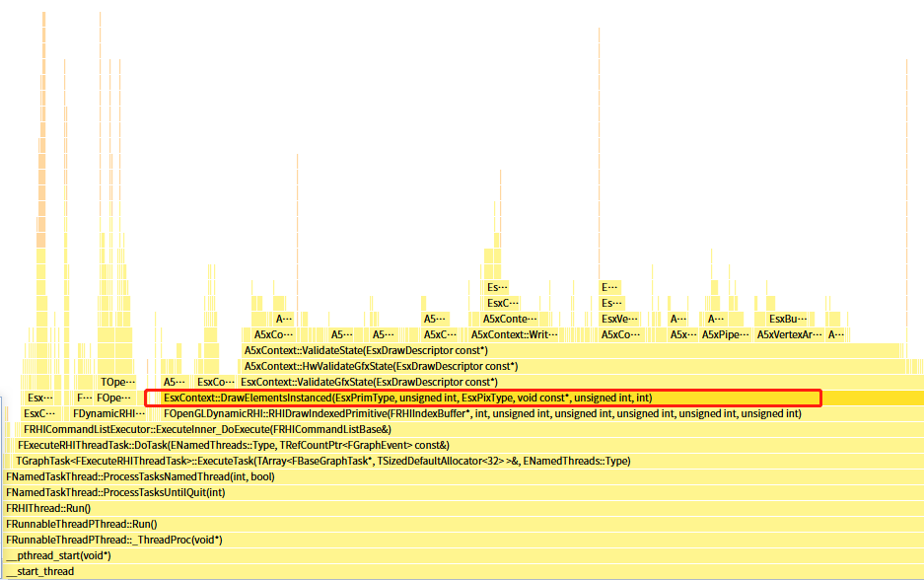Viewport: 924px width, 580px height.
Task: Select the FRHIThread::Run() frame
Action: point(463,508)
